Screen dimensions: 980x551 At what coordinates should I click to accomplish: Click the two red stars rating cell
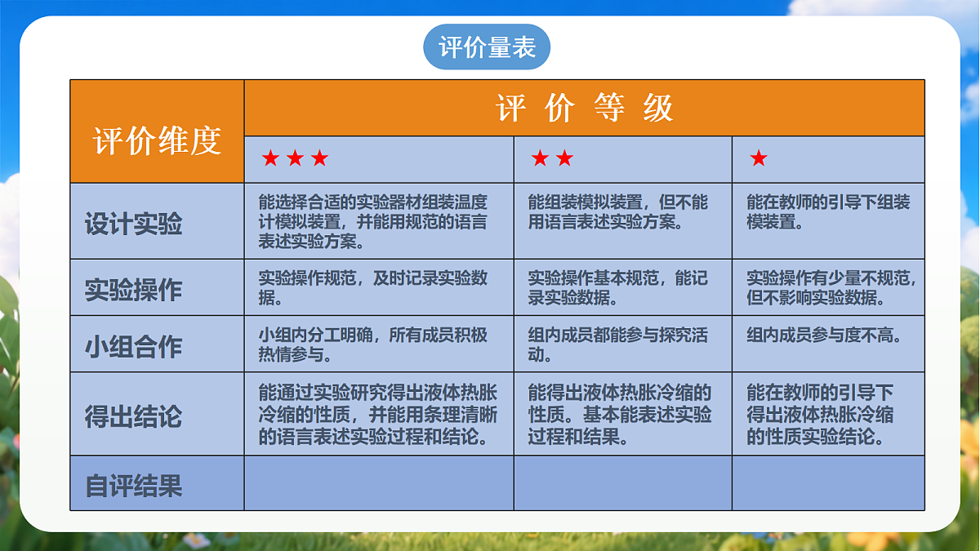(x=622, y=159)
